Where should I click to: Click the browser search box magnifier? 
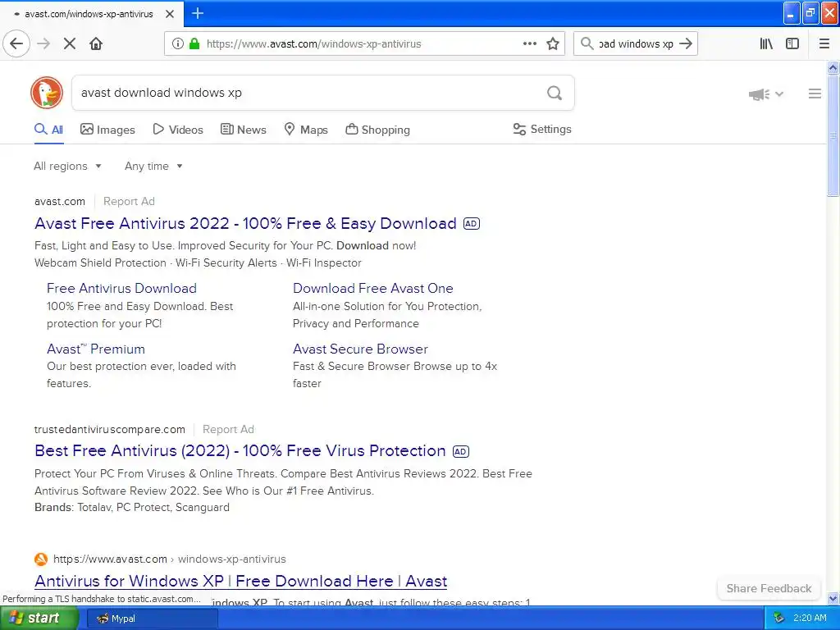click(x=587, y=43)
